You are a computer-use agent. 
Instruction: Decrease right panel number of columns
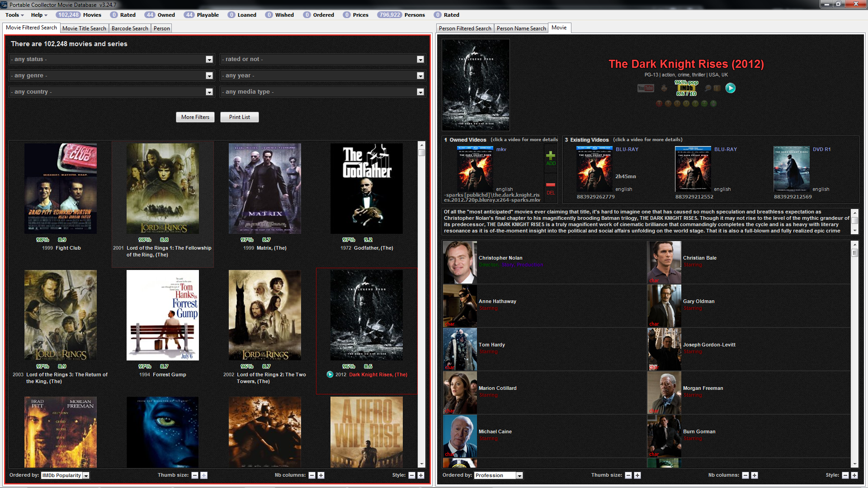coord(745,475)
